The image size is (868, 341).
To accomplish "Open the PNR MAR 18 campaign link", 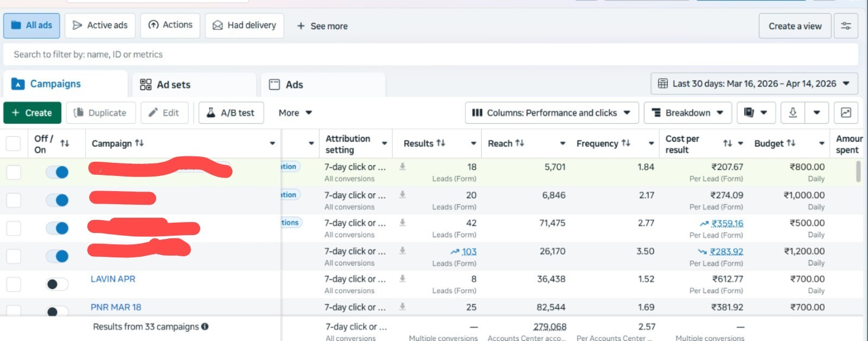I will (x=116, y=307).
